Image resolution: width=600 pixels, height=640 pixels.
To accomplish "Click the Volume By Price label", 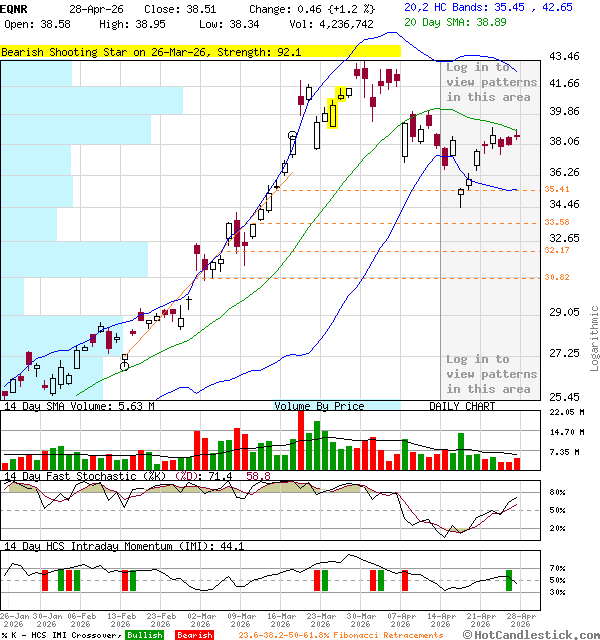I will 320,406.
